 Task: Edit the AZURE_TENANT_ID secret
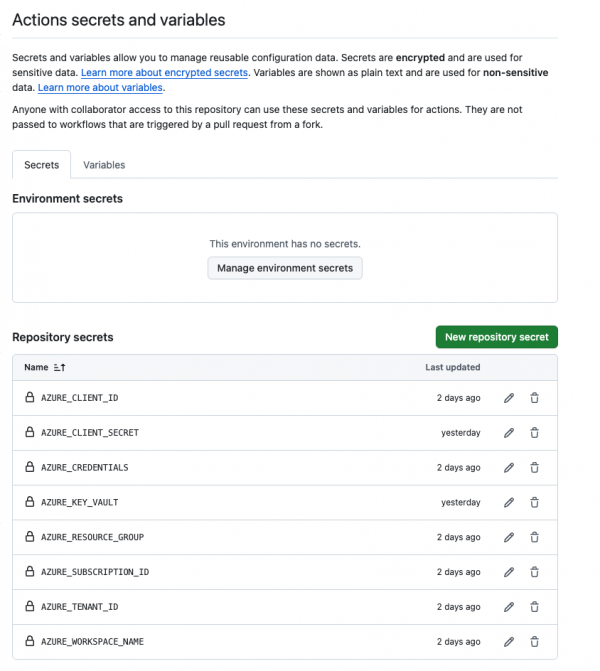point(509,607)
